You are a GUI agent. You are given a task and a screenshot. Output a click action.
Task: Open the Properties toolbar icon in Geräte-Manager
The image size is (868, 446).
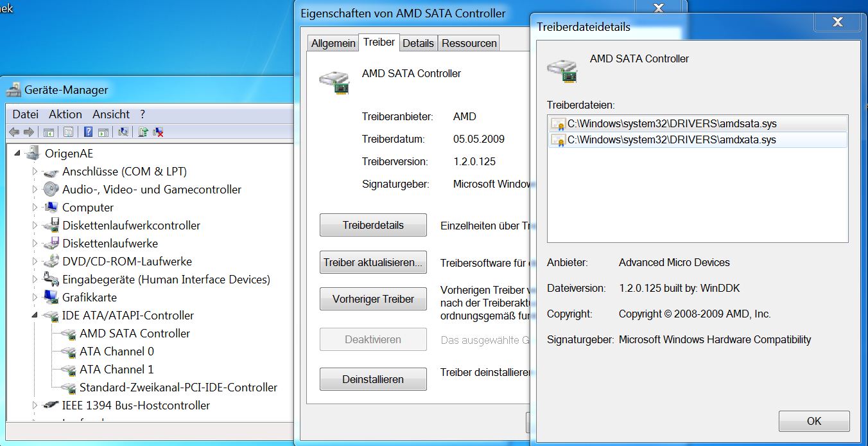[x=68, y=132]
